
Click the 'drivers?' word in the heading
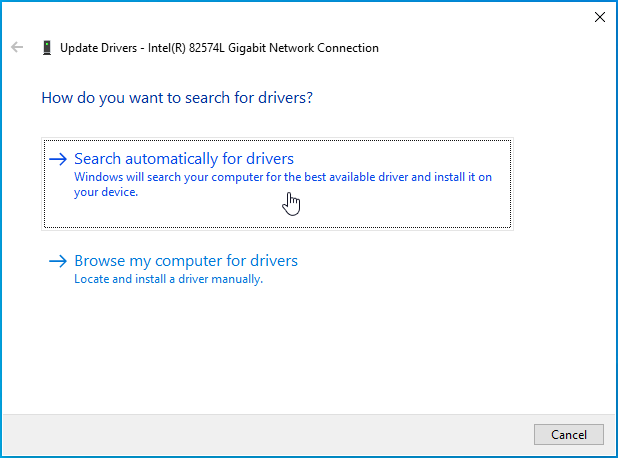pos(287,98)
